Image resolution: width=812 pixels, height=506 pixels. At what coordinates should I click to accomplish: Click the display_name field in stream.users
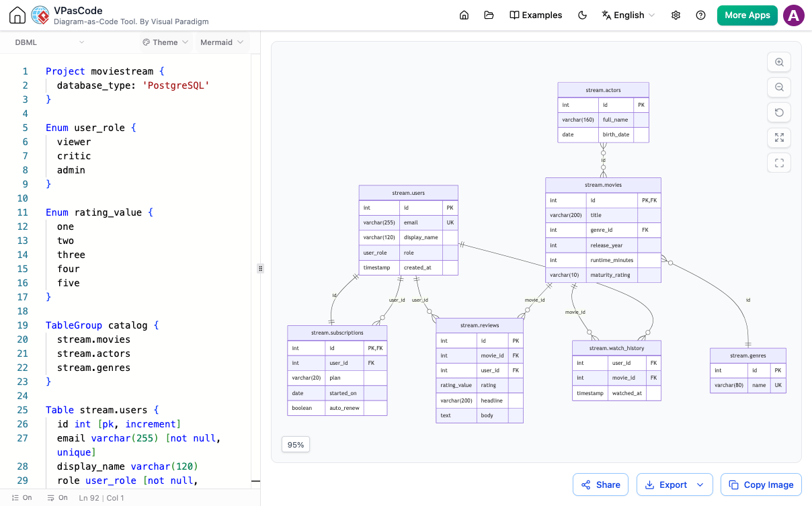point(421,237)
